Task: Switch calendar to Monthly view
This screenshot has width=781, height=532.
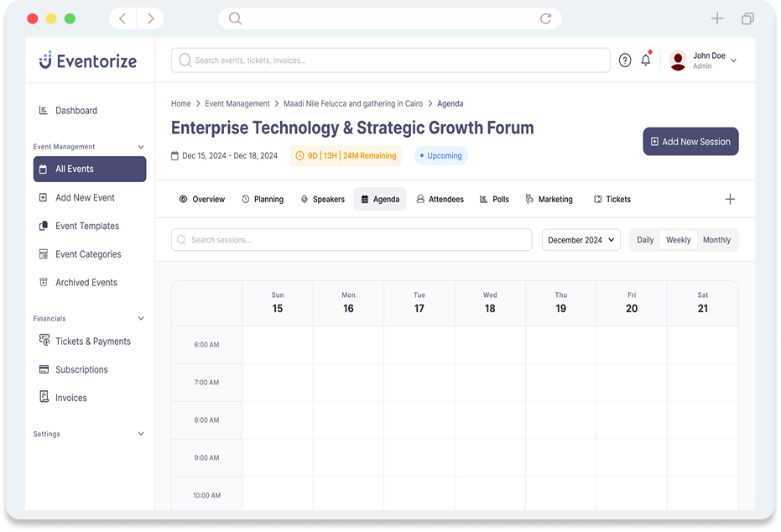Action: (716, 240)
